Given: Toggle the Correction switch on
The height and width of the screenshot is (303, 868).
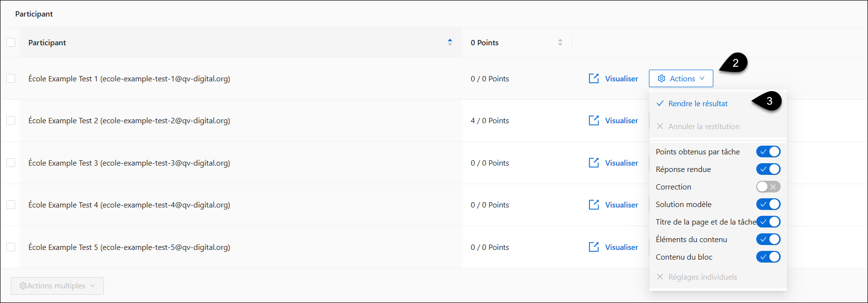Looking at the screenshot, I should (x=768, y=187).
